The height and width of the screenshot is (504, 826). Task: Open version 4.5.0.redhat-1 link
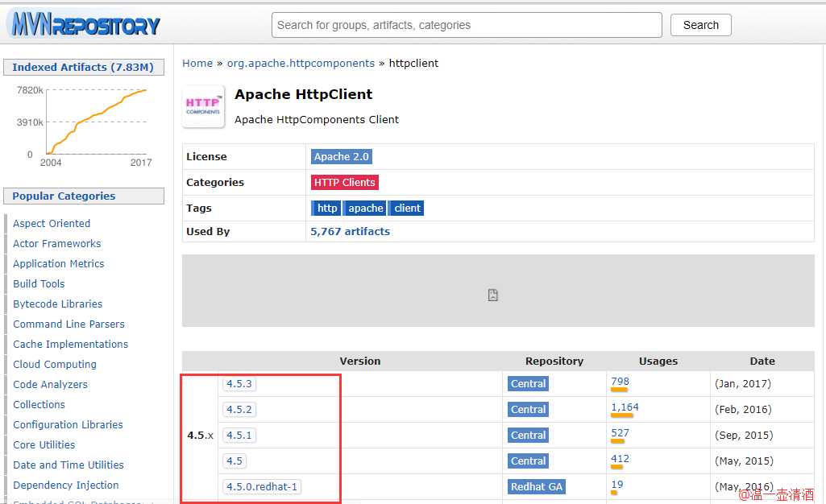262,486
